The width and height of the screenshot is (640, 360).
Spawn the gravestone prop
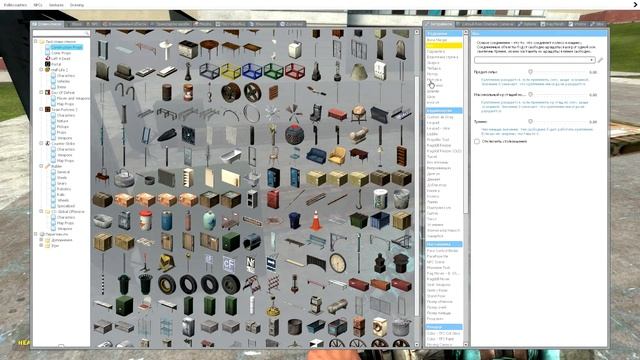(401, 50)
